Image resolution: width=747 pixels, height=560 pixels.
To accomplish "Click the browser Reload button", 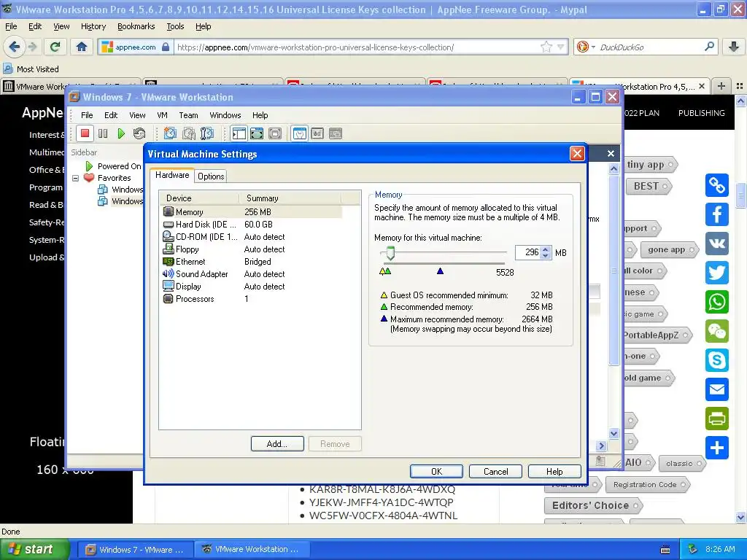I will 55,47.
